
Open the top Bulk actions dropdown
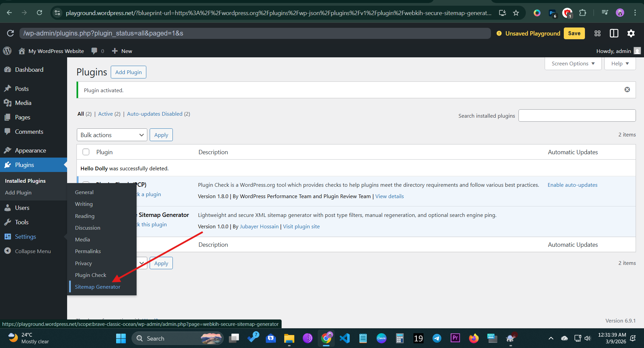(x=112, y=135)
